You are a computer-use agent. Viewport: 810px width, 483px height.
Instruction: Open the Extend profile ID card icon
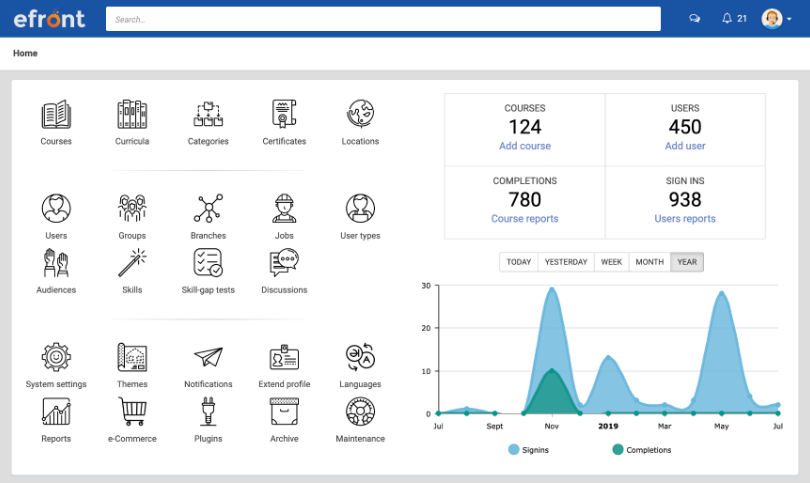284,357
